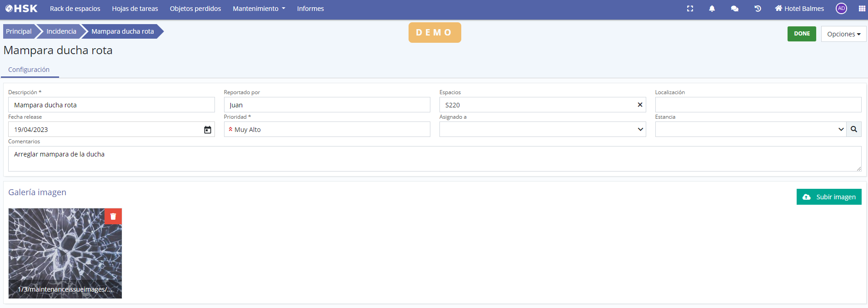Expand the Estancia dropdown
Screen dimensions: 868x308
tap(841, 130)
